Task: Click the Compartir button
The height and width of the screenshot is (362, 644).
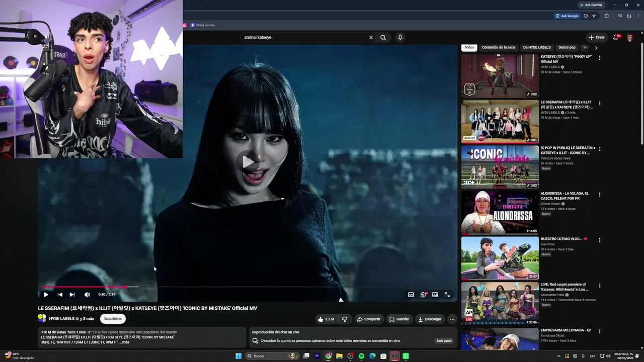Action: pos(368,319)
